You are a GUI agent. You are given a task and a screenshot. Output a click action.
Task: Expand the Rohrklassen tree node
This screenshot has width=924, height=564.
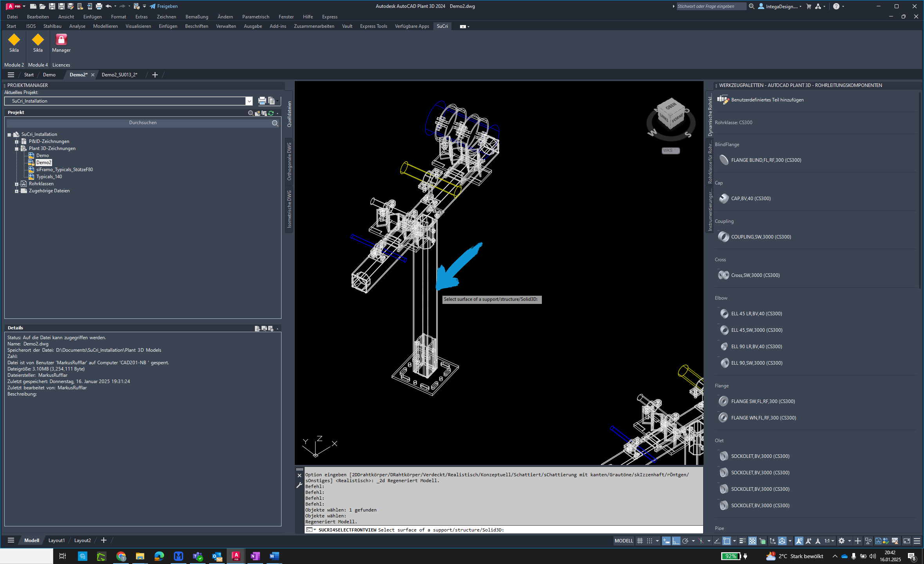coord(17,184)
